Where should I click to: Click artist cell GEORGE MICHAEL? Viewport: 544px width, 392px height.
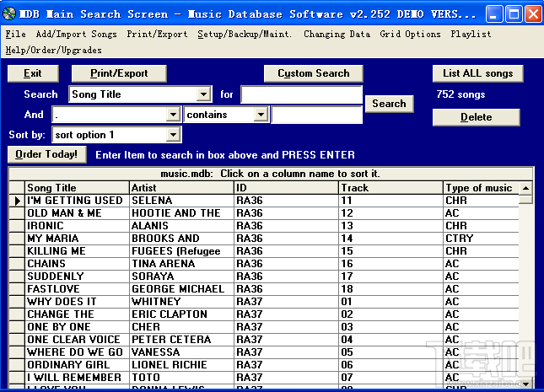(x=182, y=289)
